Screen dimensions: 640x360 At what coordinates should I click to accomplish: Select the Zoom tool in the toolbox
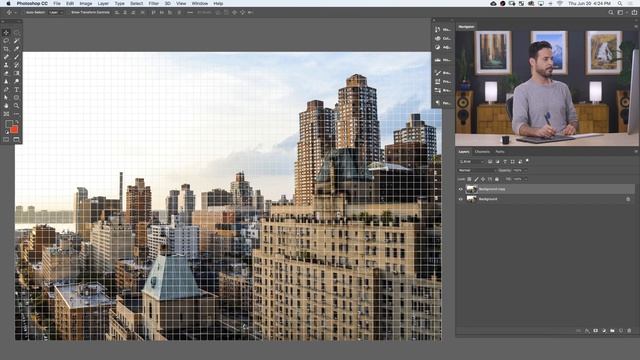coord(16,106)
